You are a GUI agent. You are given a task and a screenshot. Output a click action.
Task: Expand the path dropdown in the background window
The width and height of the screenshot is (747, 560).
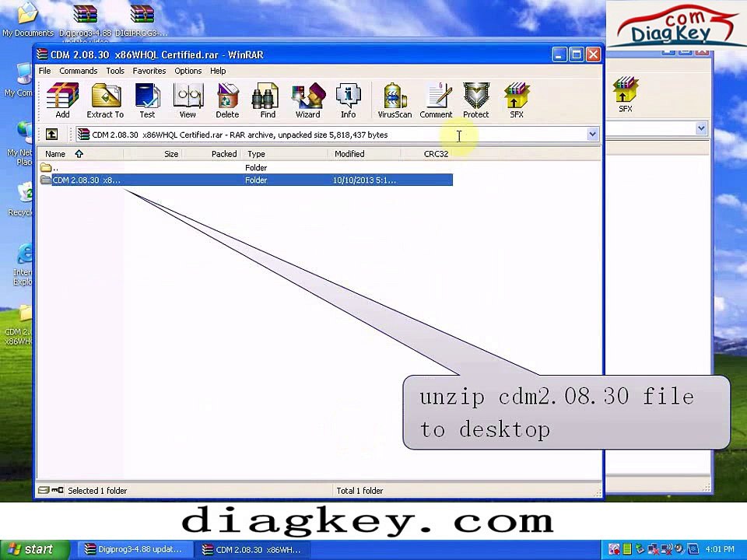[x=701, y=128]
